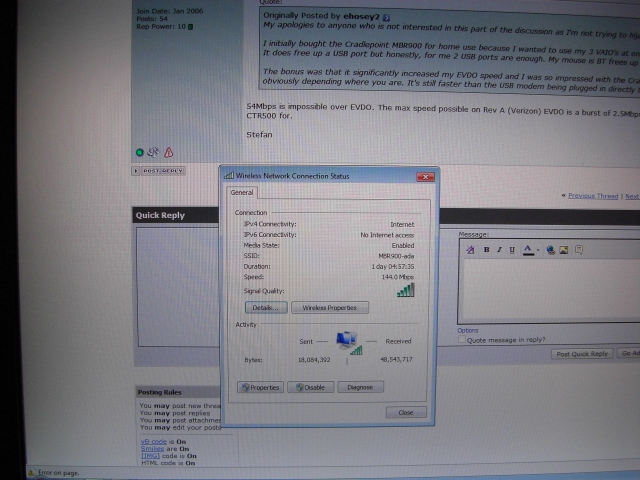
Task: Open the Next Thread link
Action: pyautogui.click(x=633, y=196)
